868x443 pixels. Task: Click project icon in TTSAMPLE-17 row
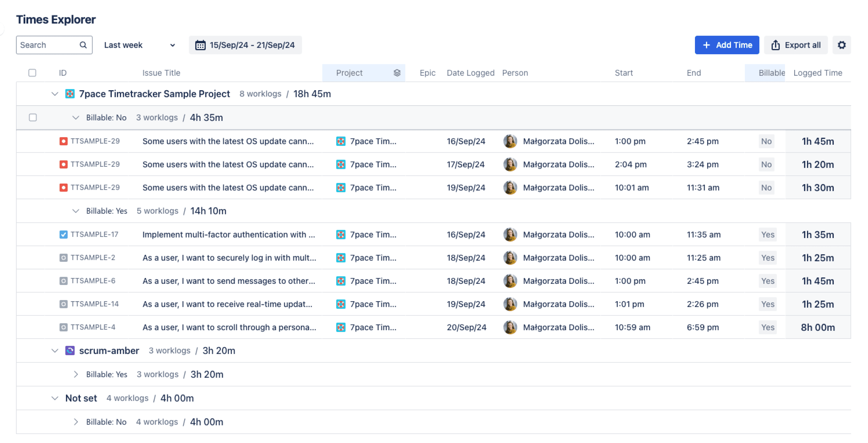[x=341, y=235]
